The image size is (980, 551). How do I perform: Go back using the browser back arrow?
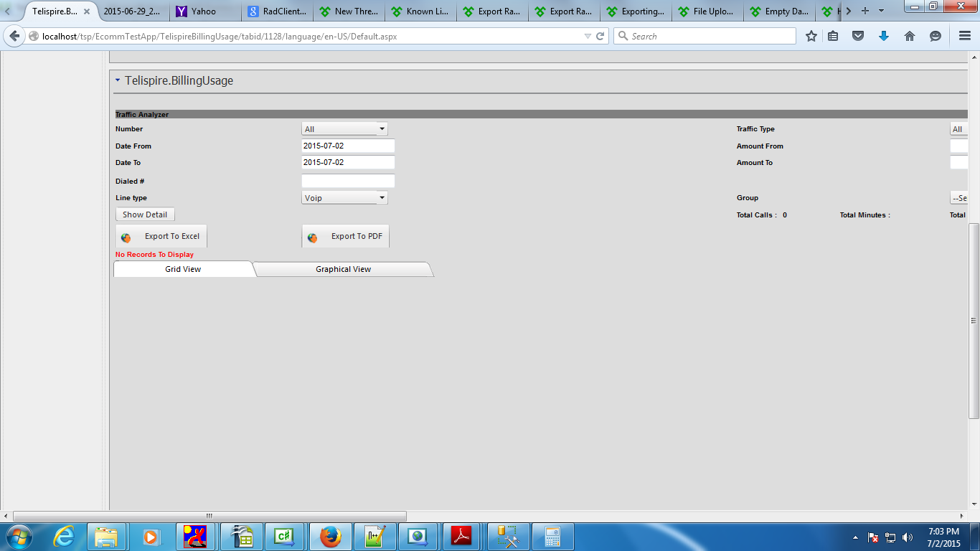click(x=14, y=36)
